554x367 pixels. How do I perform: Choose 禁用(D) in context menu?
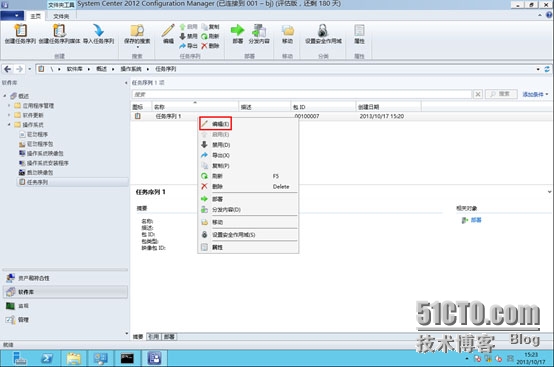tap(248, 145)
